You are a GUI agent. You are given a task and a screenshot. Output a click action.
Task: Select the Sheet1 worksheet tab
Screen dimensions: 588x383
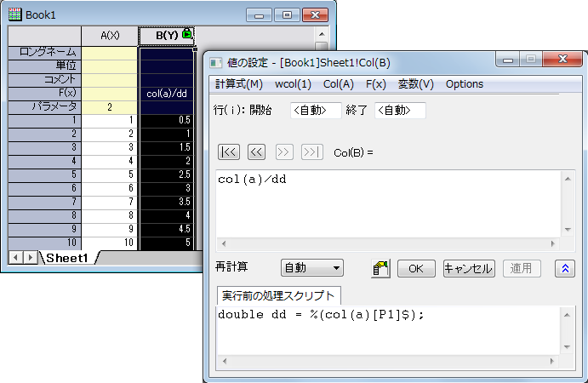click(66, 258)
